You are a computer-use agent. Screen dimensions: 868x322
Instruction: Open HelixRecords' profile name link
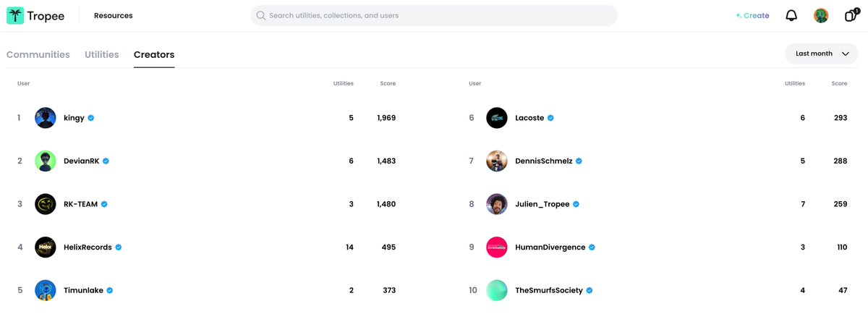point(88,247)
